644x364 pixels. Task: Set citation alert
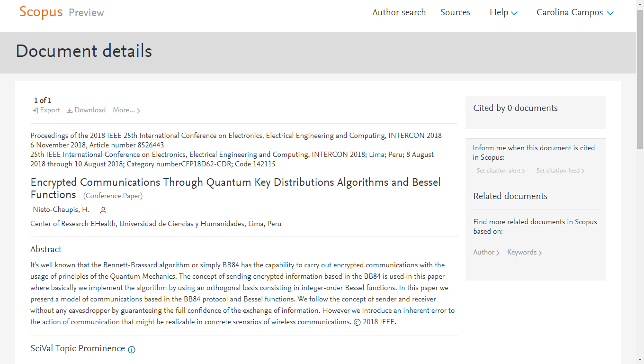tap(501, 171)
